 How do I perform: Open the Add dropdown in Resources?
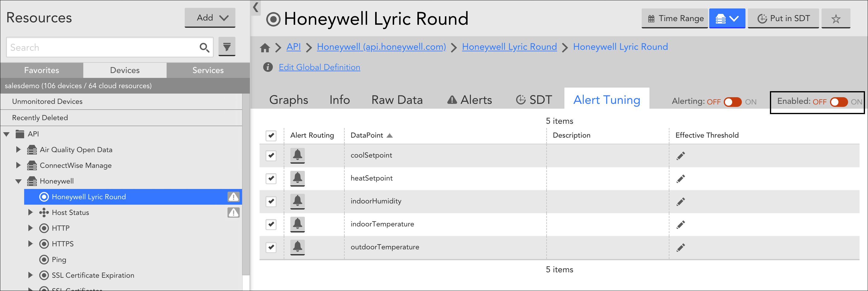[210, 18]
